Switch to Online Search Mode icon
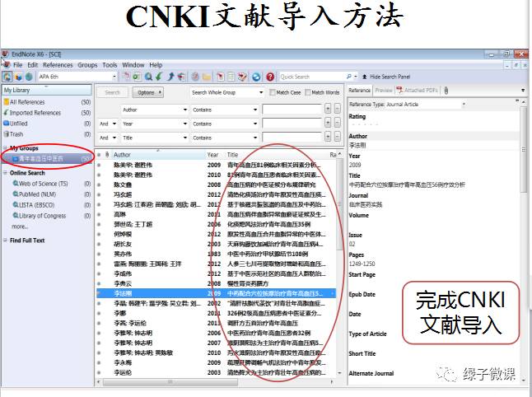This screenshot has height=397, width=532. pos(19,77)
